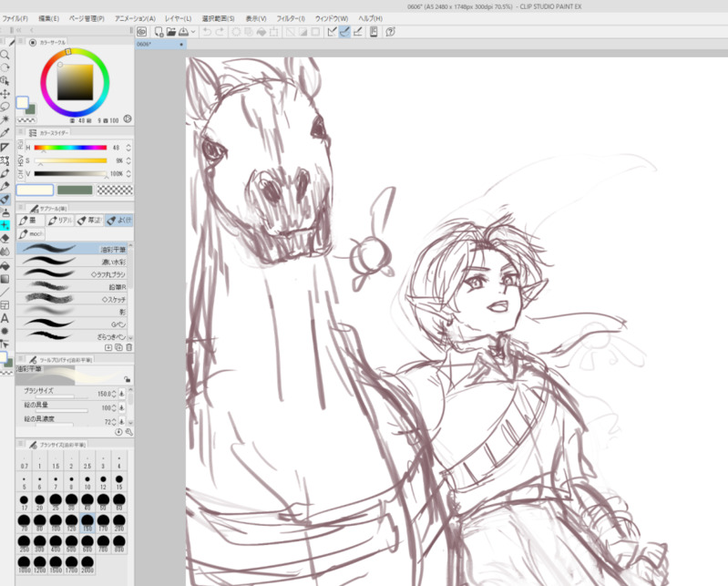Select the transparent color swatch
728x586 pixels.
point(115,190)
